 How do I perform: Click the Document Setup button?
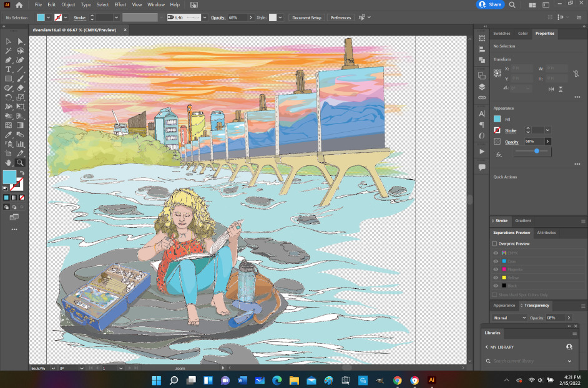coord(306,17)
